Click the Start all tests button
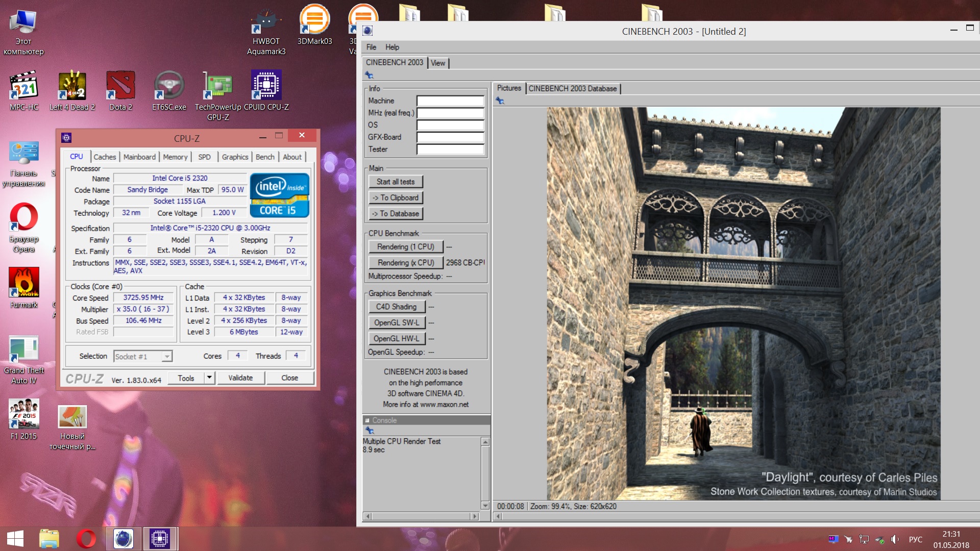This screenshot has height=551, width=980. [x=396, y=182]
